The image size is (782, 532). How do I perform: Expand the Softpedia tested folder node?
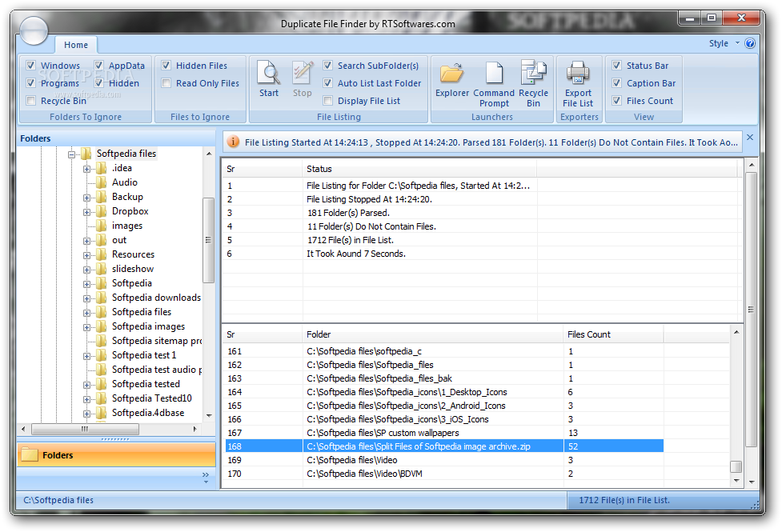86,385
